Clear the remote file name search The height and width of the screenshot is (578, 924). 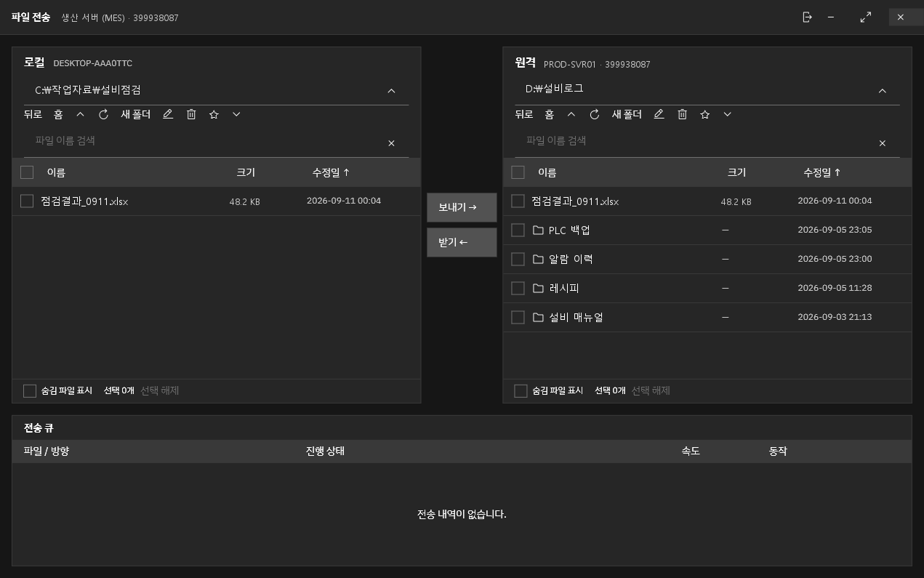(883, 143)
